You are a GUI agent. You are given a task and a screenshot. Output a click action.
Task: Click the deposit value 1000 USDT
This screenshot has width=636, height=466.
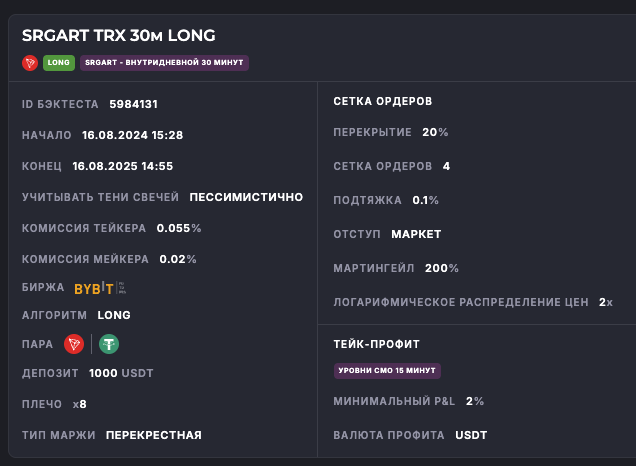[121, 374]
